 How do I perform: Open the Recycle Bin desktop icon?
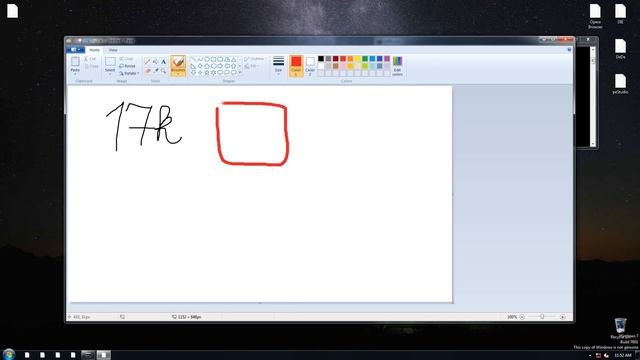[x=620, y=328]
